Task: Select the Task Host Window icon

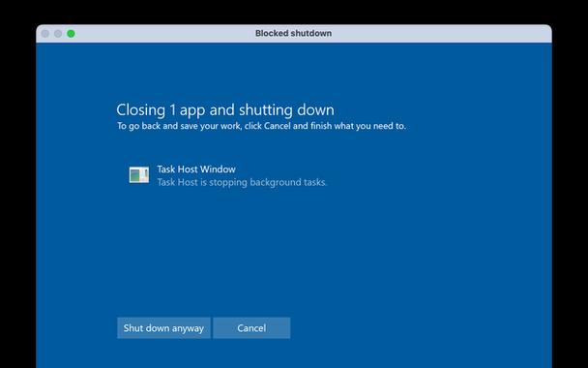Action: pos(139,175)
